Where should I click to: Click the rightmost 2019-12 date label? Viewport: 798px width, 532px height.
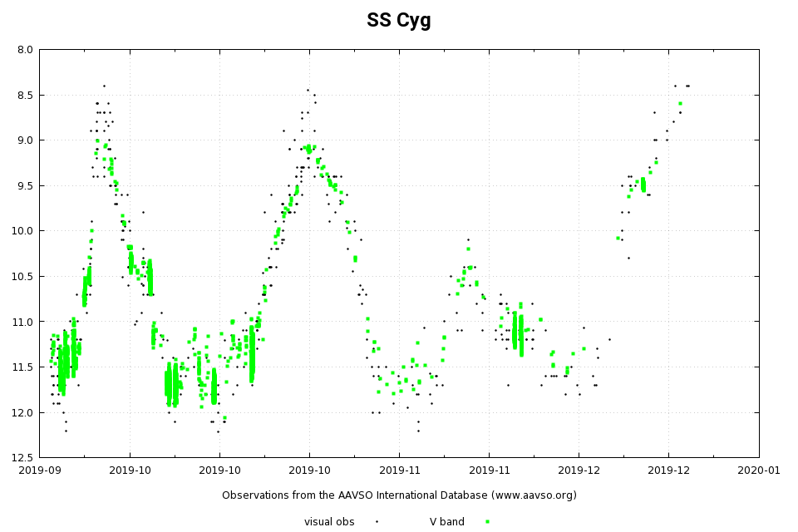pos(669,470)
